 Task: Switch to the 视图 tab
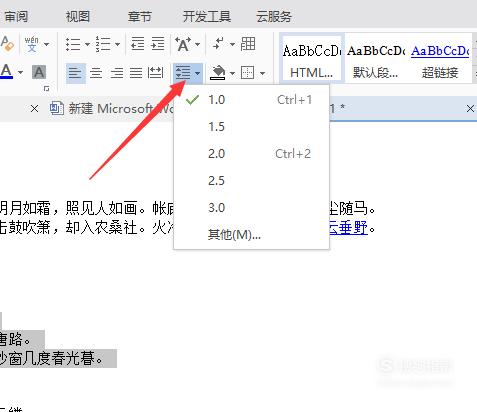tap(78, 16)
